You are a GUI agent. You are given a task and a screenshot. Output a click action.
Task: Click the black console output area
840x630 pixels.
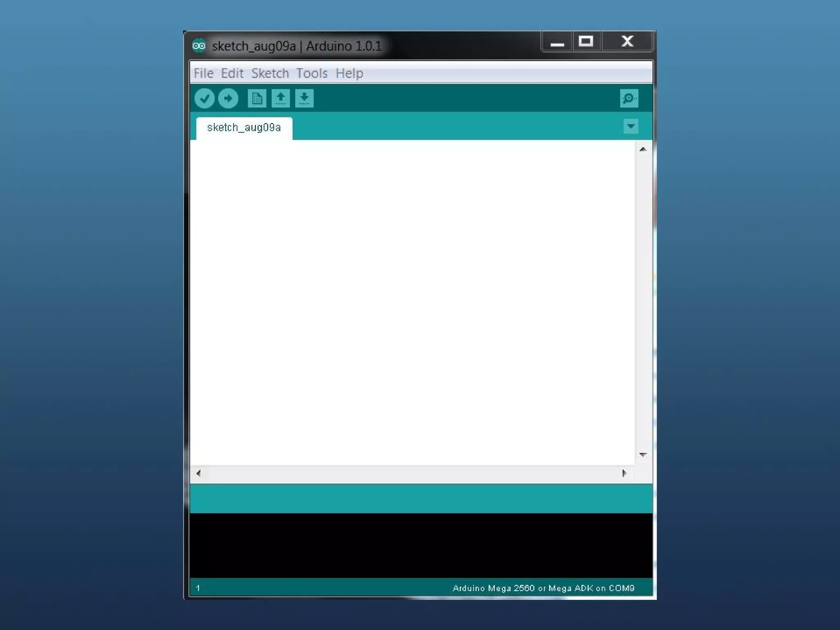point(421,546)
